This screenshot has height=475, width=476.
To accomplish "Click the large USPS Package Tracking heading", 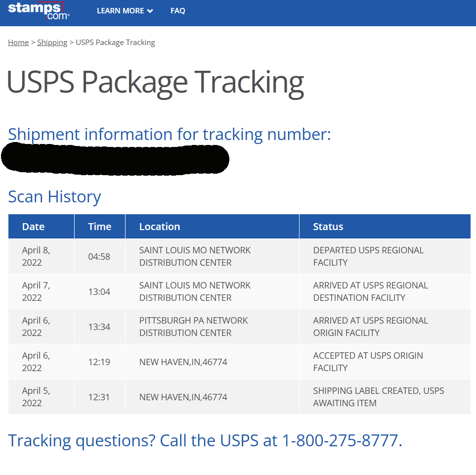I will (x=155, y=82).
